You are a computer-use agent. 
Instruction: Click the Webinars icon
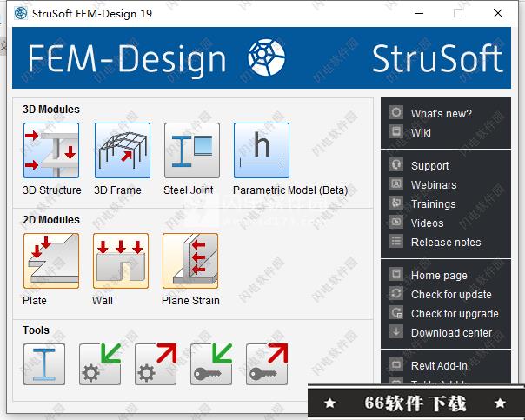point(396,183)
